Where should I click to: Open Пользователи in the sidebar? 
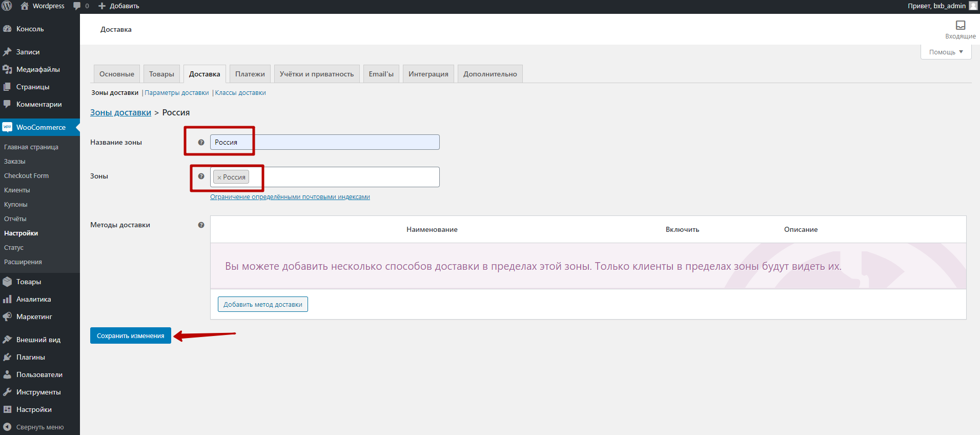40,374
